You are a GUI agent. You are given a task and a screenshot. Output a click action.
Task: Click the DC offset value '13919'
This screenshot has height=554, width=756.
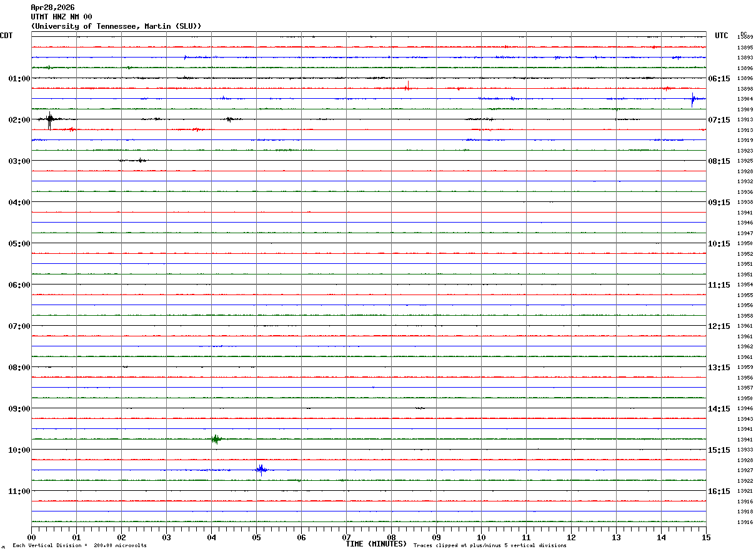(x=745, y=141)
